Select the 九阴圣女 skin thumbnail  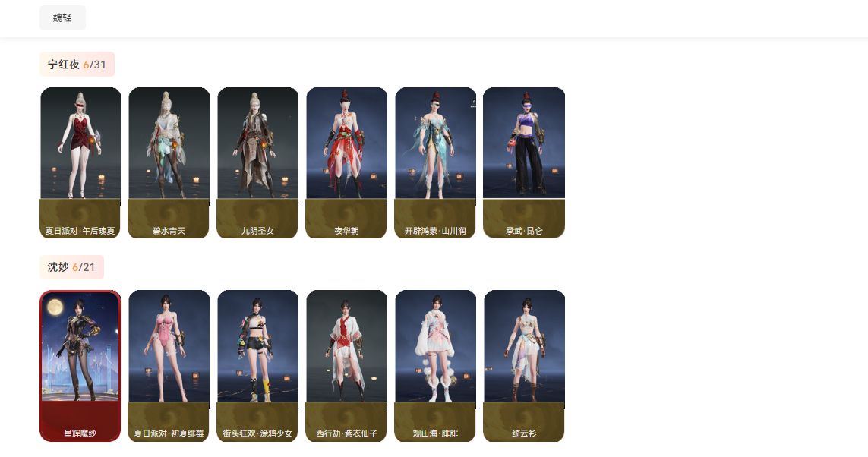pos(257,162)
